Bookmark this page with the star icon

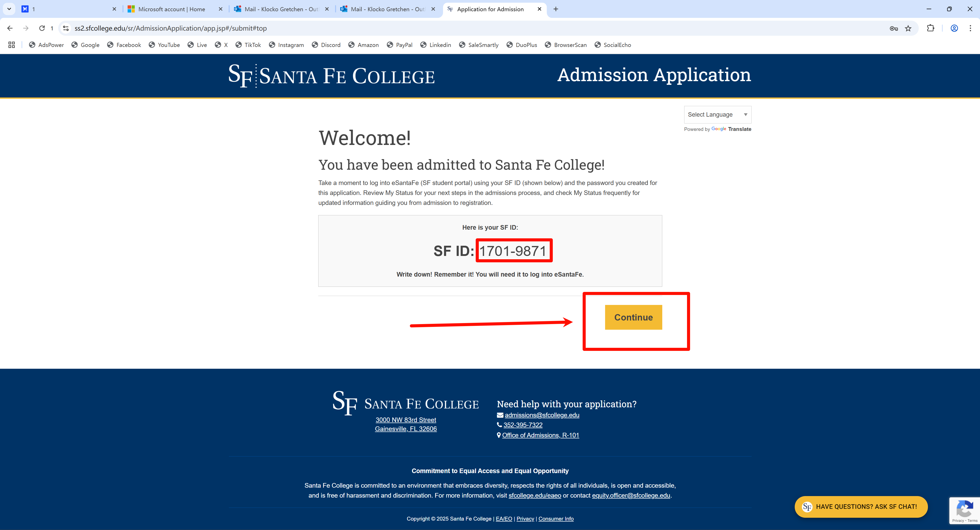click(908, 28)
